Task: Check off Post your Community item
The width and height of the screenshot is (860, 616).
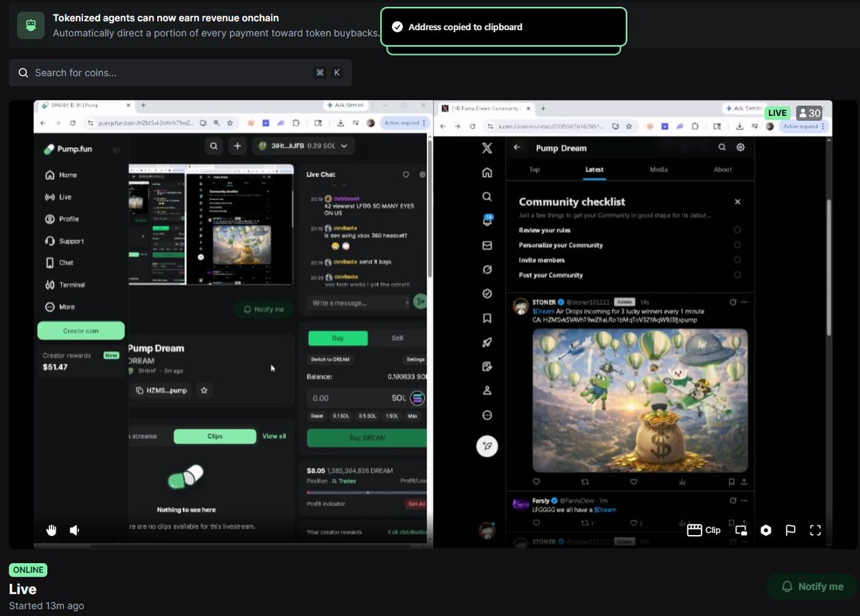Action: click(x=737, y=275)
